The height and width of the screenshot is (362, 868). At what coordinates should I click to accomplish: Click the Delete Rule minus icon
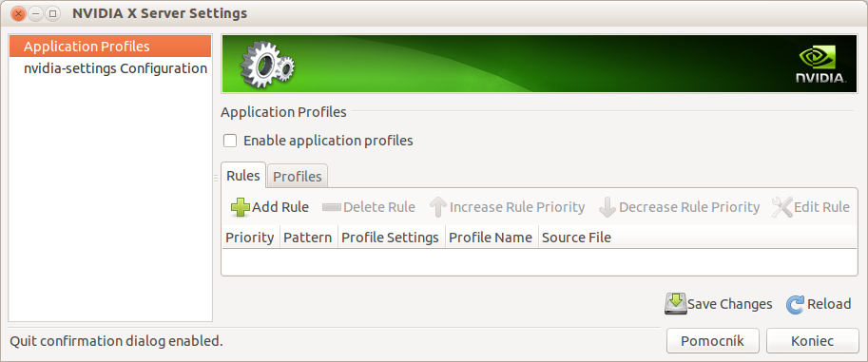[x=332, y=207]
